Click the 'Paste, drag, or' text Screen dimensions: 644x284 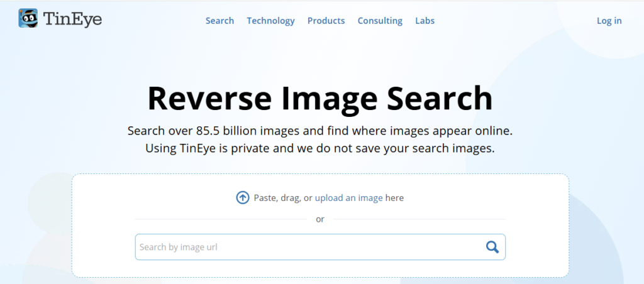pos(284,198)
